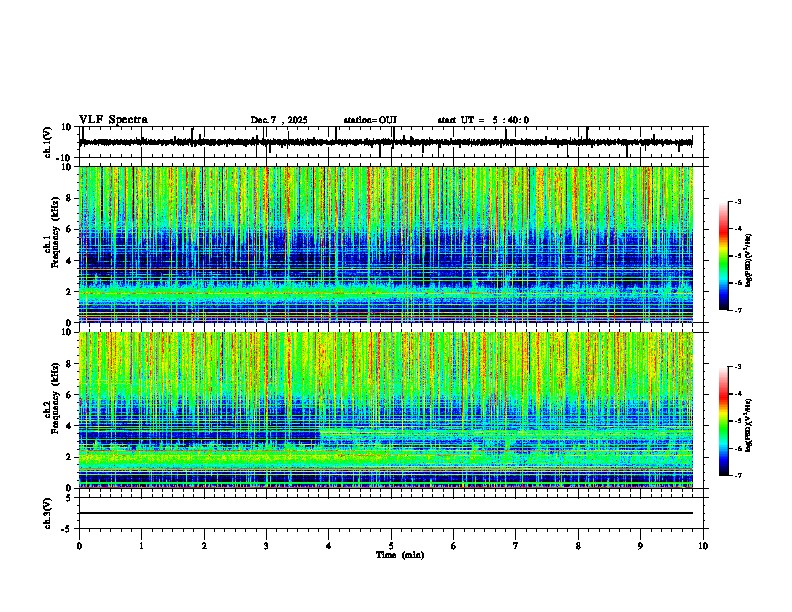Click time axis tick label '8'
Viewport: 792px width, 612px height.
pyautogui.click(x=578, y=546)
